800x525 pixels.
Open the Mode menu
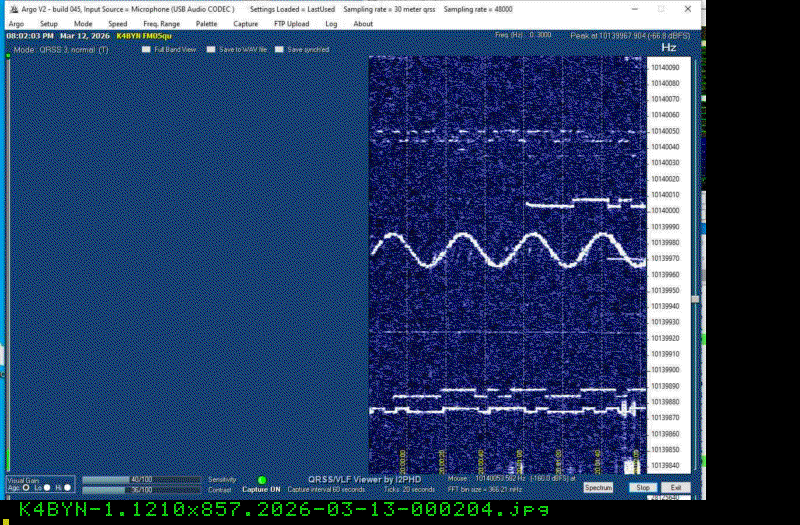pyautogui.click(x=83, y=23)
